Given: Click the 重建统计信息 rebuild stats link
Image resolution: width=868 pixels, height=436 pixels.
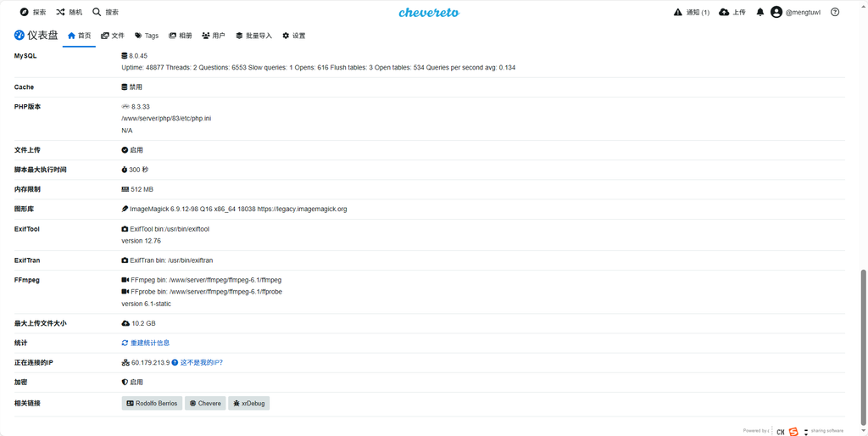Looking at the screenshot, I should [x=150, y=343].
